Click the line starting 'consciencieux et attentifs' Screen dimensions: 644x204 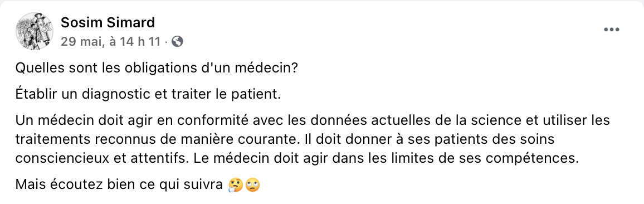[x=297, y=158]
